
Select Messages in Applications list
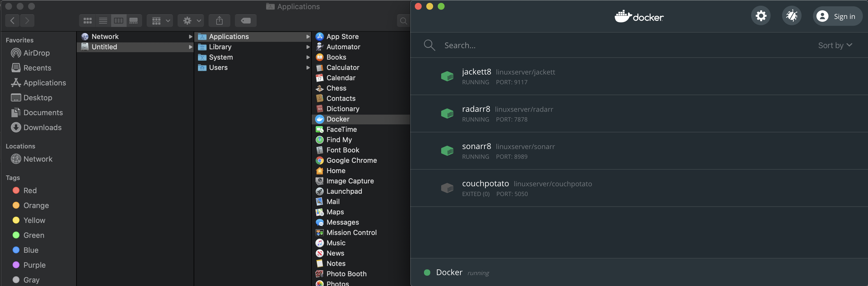(x=361, y=222)
